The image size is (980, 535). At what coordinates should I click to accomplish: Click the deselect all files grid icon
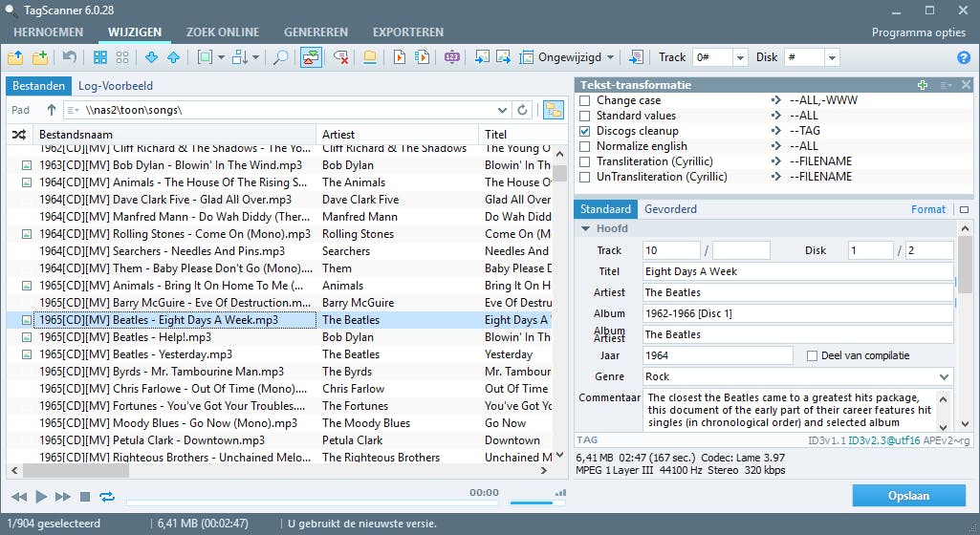click(x=122, y=57)
